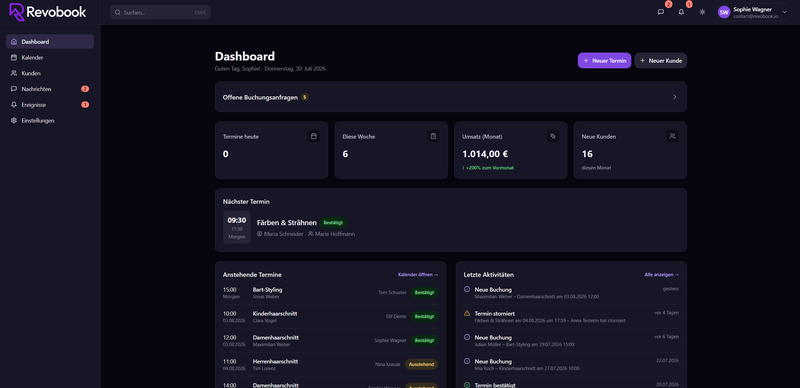Click Bestätigt badge on Kinderhaarschnitt row
This screenshot has width=800, height=388.
(424, 317)
